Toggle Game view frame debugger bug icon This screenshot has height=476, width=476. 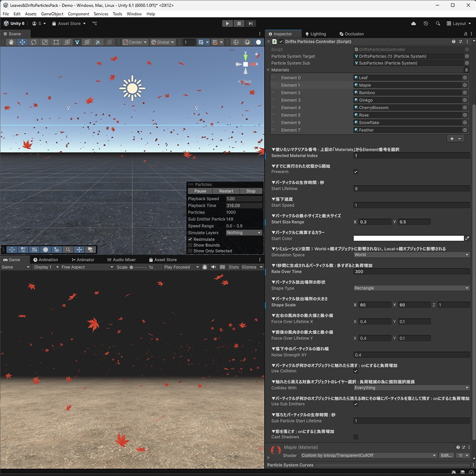click(x=205, y=267)
